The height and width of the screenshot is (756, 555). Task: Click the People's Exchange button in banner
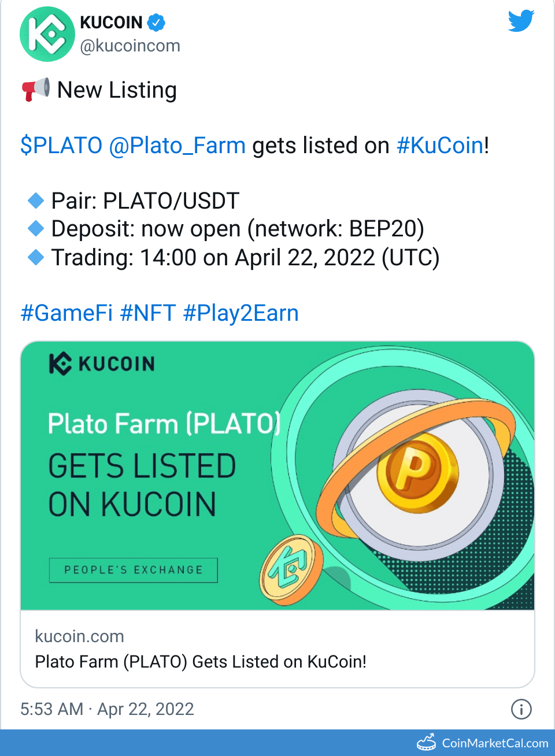[133, 570]
